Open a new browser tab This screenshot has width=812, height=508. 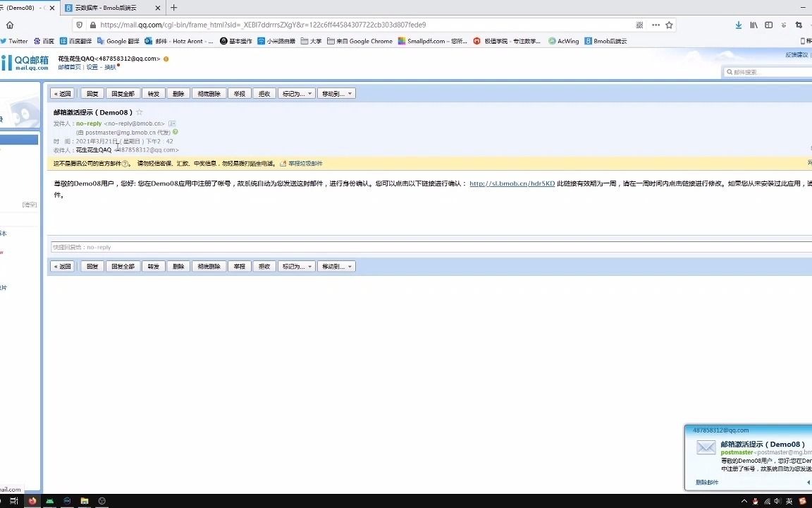[173, 8]
